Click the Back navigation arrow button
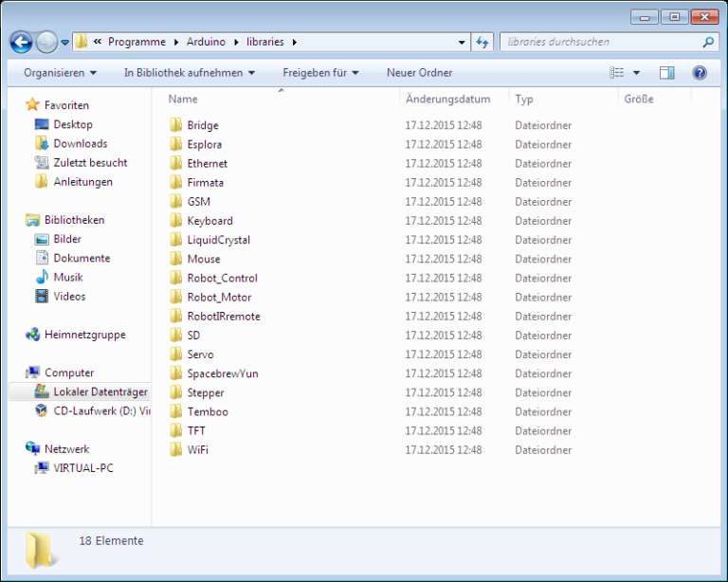Screen dimensions: 728x582 [21, 42]
